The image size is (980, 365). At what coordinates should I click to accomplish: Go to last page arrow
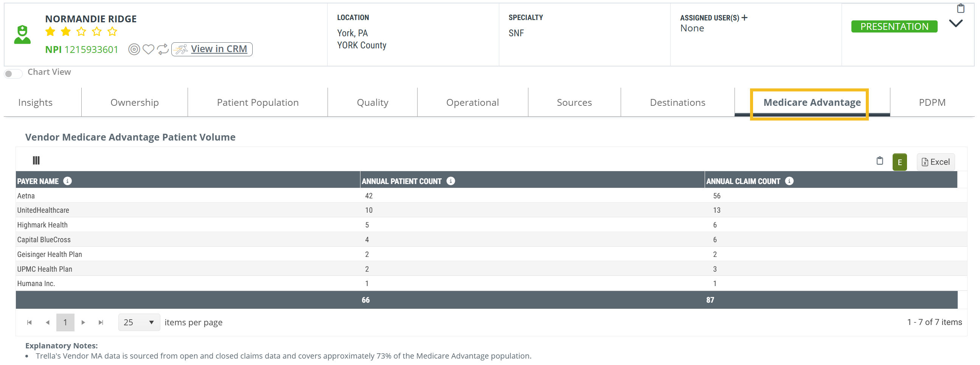click(101, 322)
